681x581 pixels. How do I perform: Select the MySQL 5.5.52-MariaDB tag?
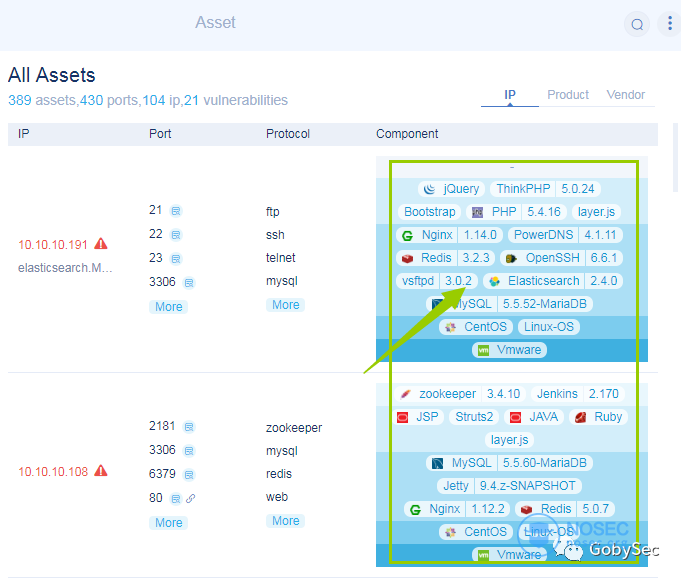tap(509, 304)
